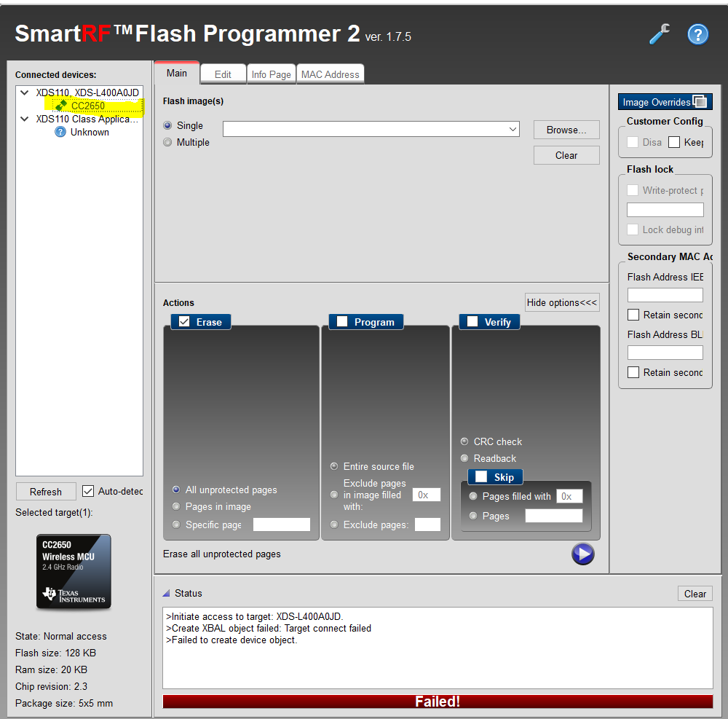Toggle Lock debug interface checkbox
This screenshot has height=719, width=728.
tap(633, 229)
